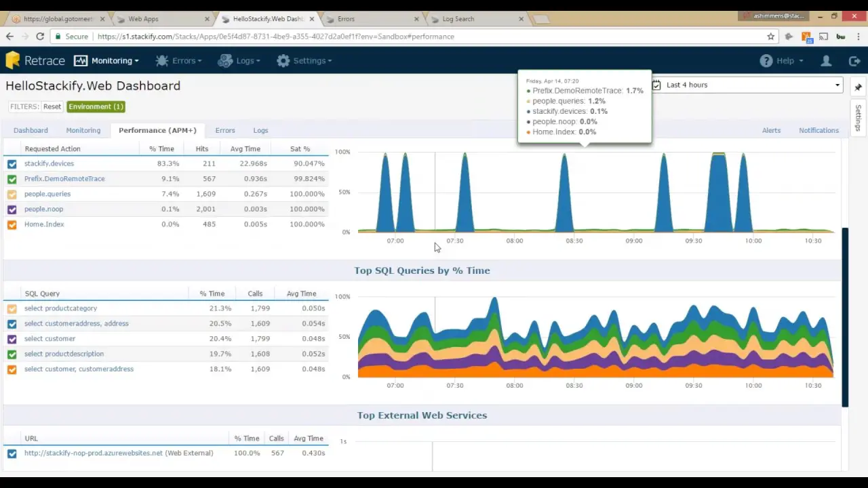
Task: Toggle select productcategory checkbox
Action: pos(12,308)
